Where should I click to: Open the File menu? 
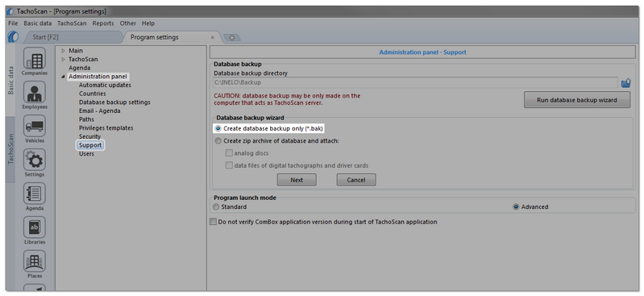(13, 23)
